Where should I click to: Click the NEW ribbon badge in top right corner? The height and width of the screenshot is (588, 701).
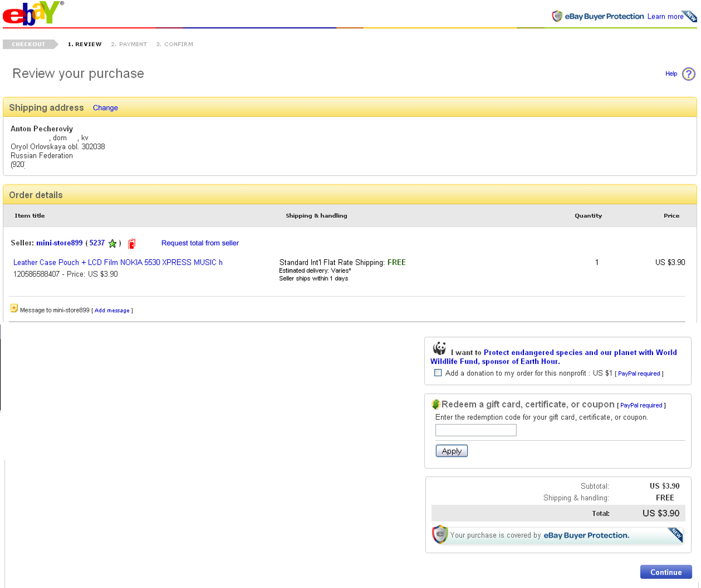[691, 17]
